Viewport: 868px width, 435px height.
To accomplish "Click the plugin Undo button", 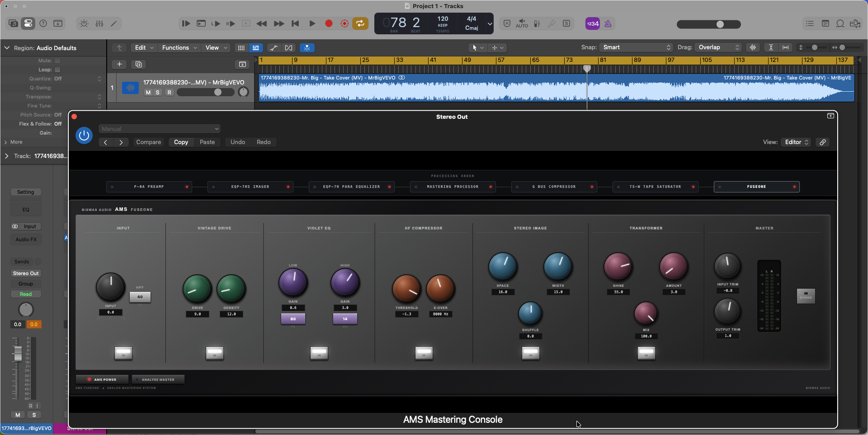I will (x=238, y=142).
